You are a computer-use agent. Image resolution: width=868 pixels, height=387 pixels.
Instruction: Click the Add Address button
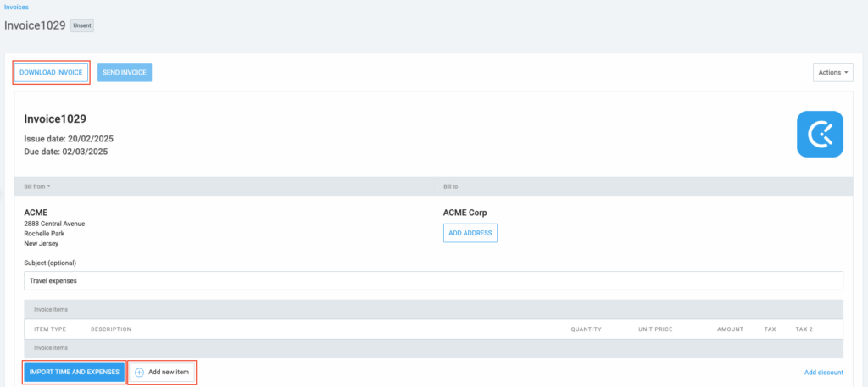click(470, 233)
